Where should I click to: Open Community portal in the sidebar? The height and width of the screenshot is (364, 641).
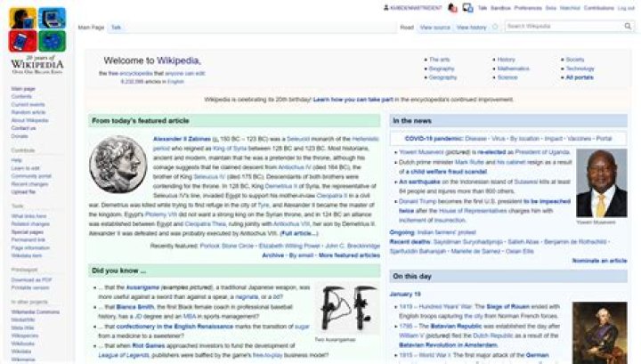(x=31, y=176)
